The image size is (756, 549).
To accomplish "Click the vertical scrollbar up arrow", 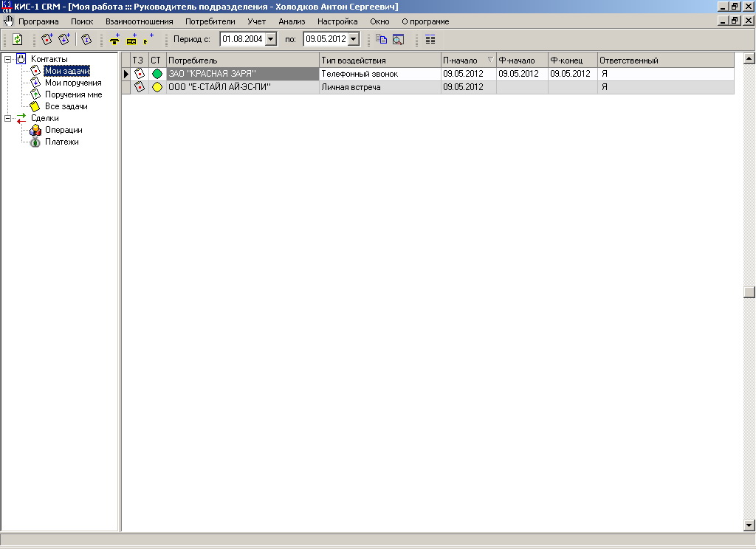I will tap(749, 58).
